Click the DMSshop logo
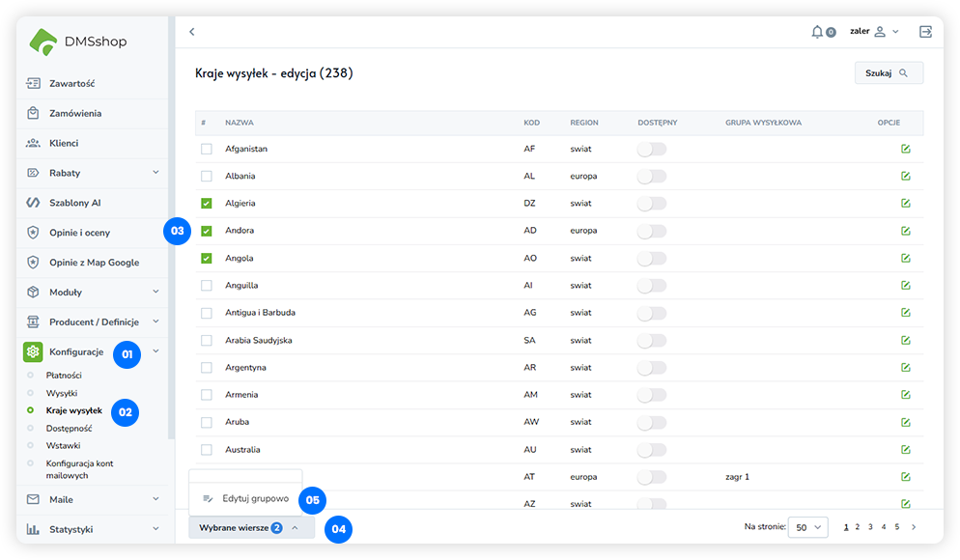This screenshot has height=560, width=960. [79, 42]
